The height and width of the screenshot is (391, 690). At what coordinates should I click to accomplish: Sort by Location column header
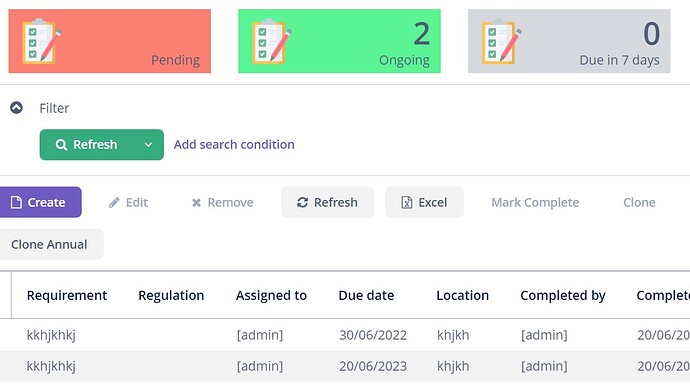[x=462, y=296]
